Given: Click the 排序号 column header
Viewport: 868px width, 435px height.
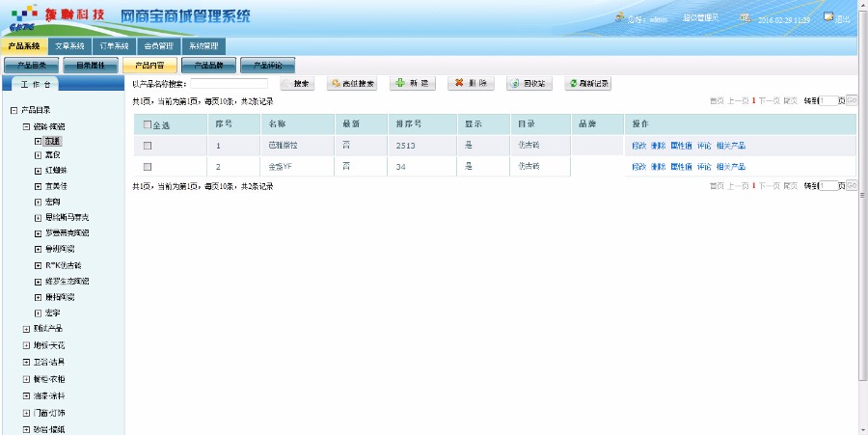Looking at the screenshot, I should point(409,124).
